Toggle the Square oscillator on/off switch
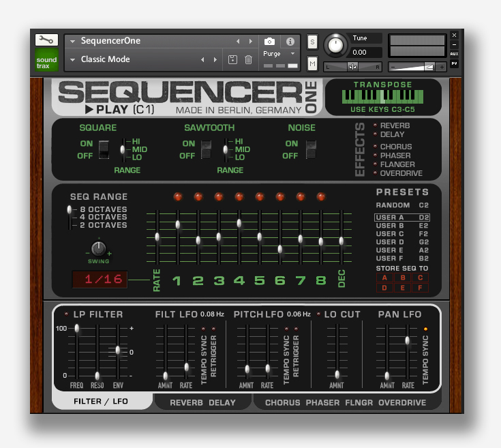Viewport: 501px width, 448px height. 104,149
